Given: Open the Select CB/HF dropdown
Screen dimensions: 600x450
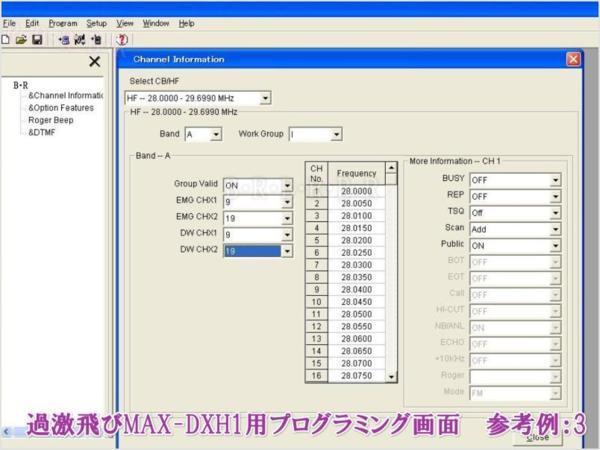Looking at the screenshot, I should (265, 98).
